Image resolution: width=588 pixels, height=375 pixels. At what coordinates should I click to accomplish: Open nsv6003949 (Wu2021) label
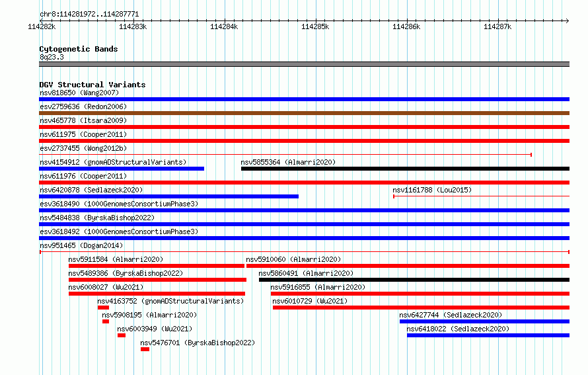(x=155, y=329)
